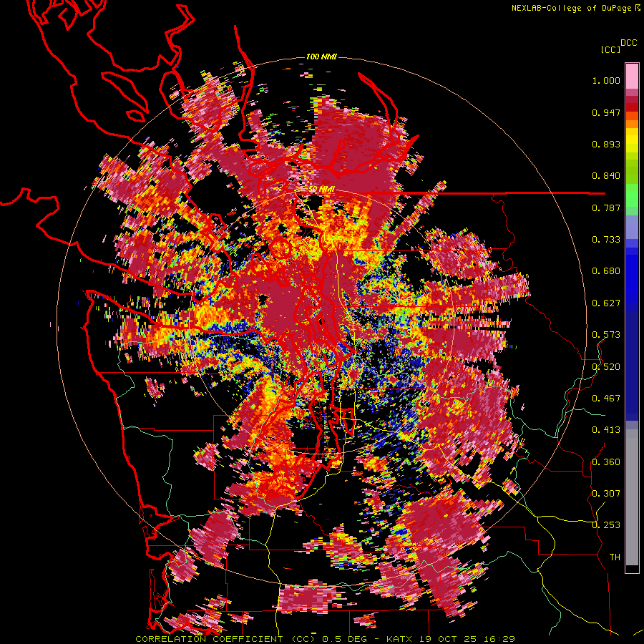Click the 0.467 legend value
This screenshot has width=644, height=644.
tap(606, 399)
